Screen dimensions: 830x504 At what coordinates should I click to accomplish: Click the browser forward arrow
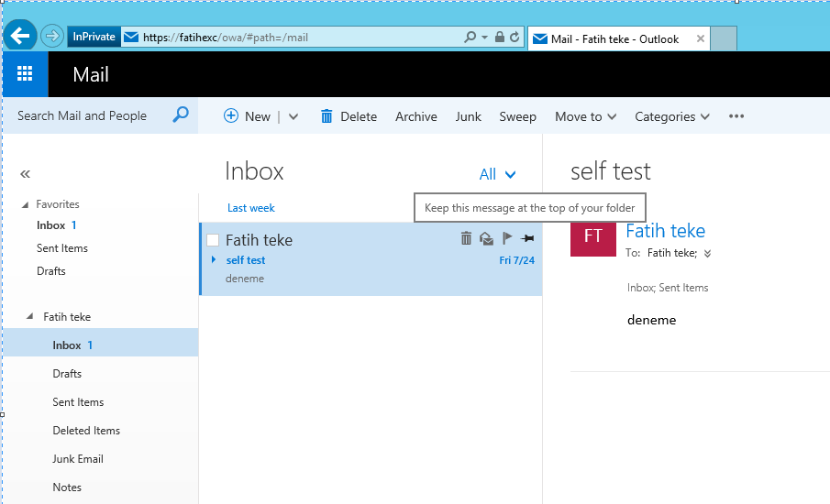coord(52,36)
